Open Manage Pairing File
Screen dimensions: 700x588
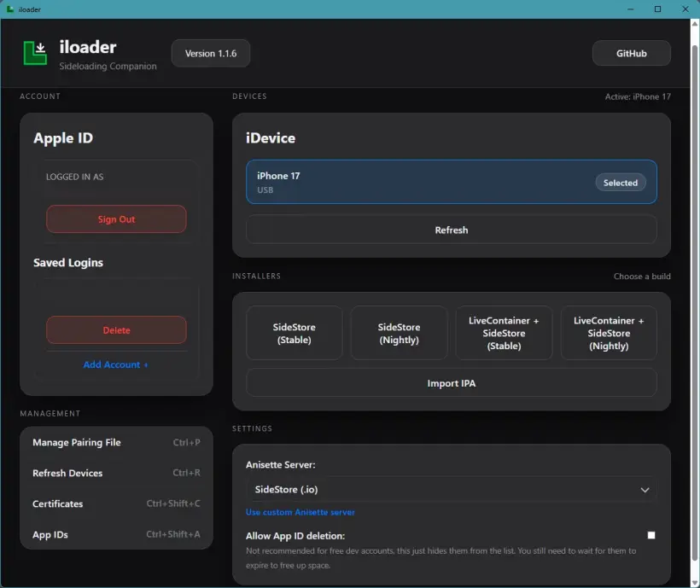pyautogui.click(x=116, y=443)
